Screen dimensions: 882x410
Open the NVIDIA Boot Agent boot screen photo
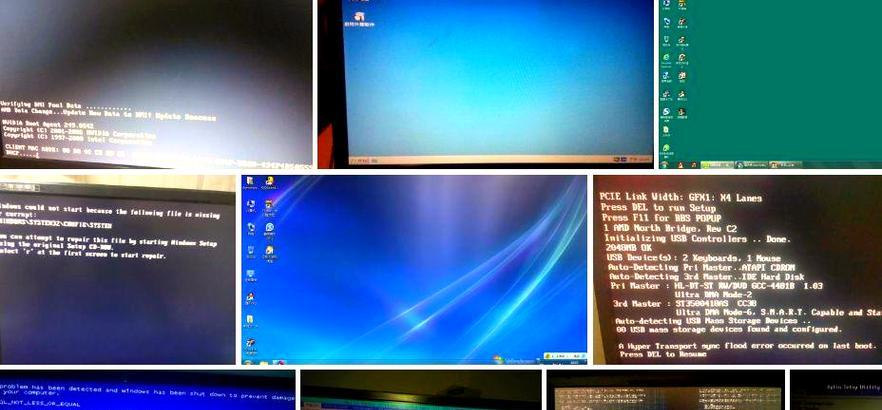(156, 84)
